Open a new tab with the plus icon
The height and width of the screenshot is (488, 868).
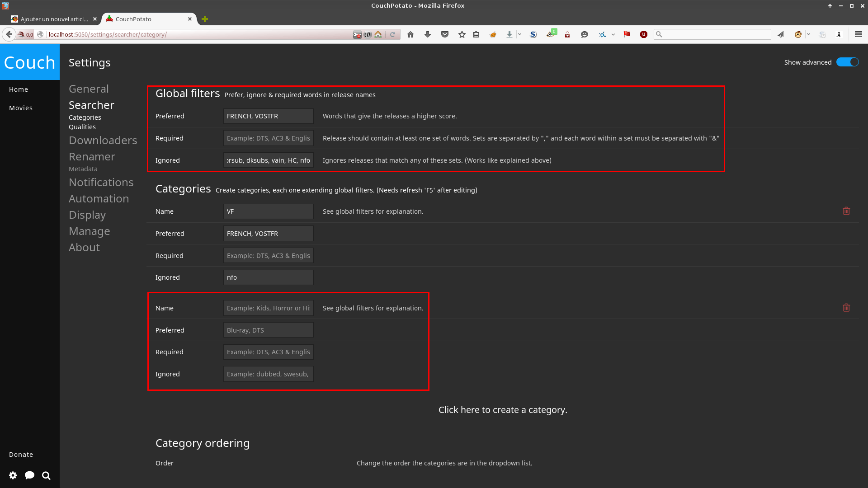tap(205, 19)
